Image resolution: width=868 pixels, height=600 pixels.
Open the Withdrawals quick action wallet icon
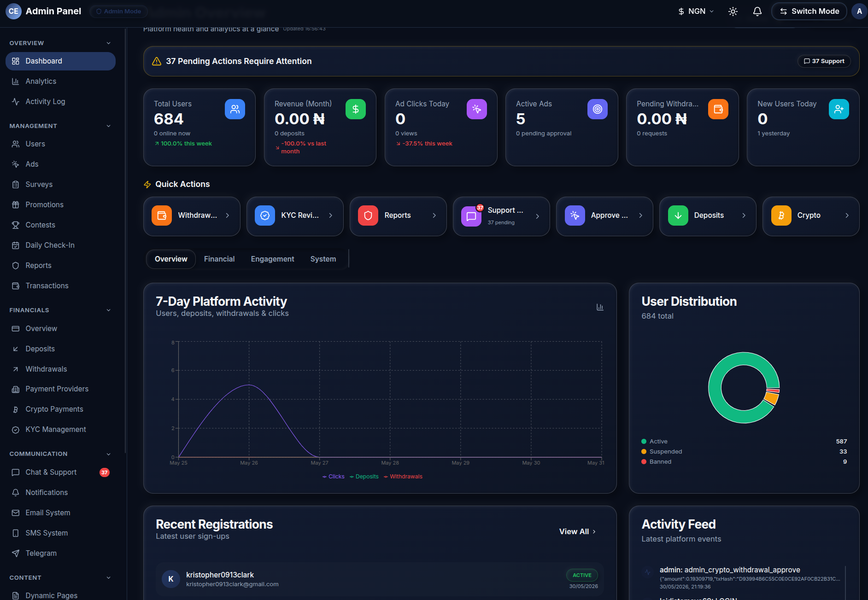pos(162,216)
